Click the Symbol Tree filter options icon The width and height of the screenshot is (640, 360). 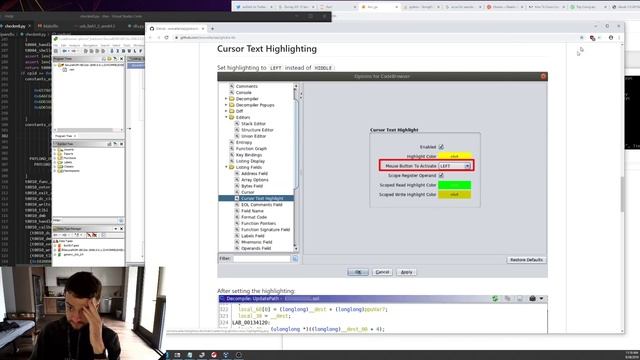120,220
